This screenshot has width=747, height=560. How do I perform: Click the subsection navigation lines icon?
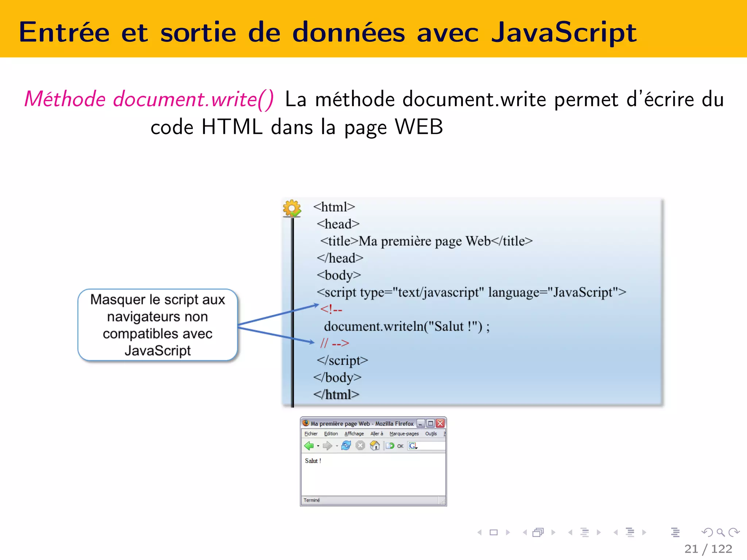[585, 532]
